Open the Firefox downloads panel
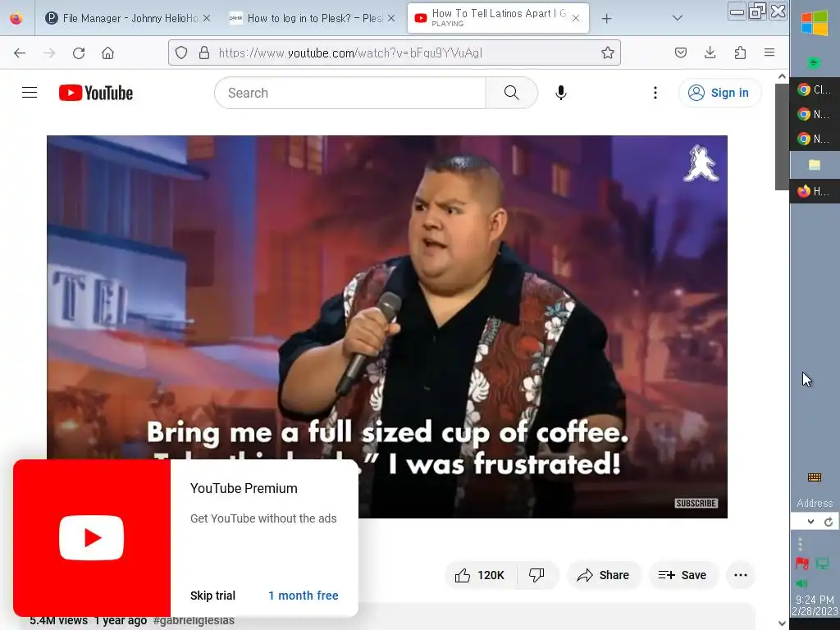840x630 pixels. (710, 52)
